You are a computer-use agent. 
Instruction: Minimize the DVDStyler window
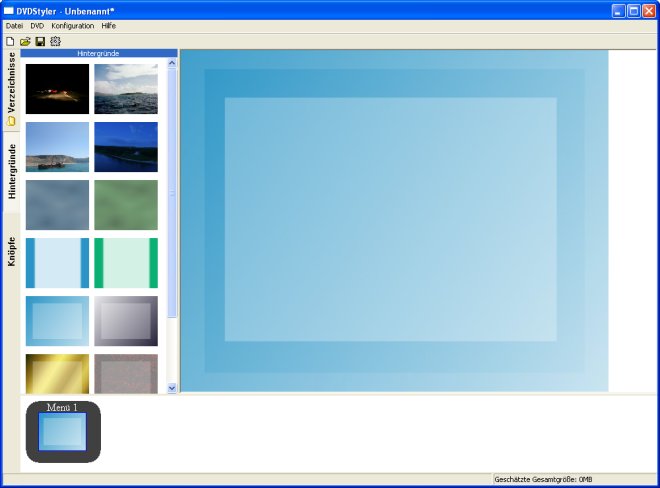(x=618, y=11)
